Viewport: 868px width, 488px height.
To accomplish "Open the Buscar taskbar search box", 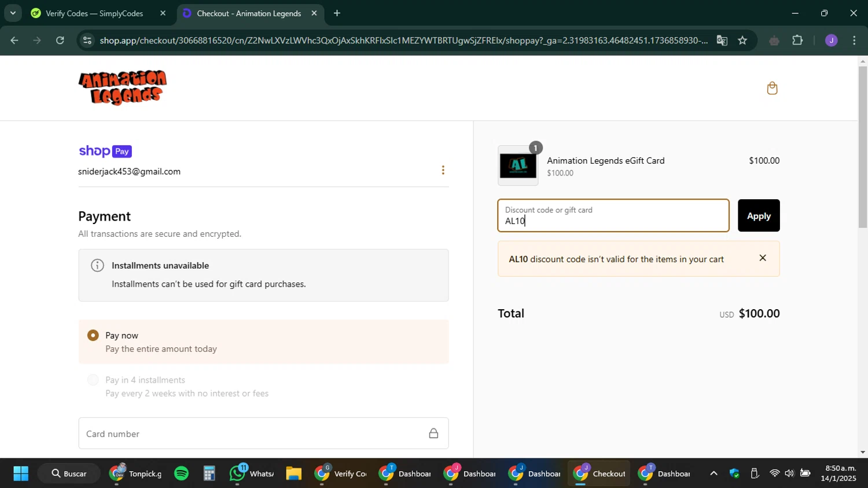I will (x=69, y=474).
